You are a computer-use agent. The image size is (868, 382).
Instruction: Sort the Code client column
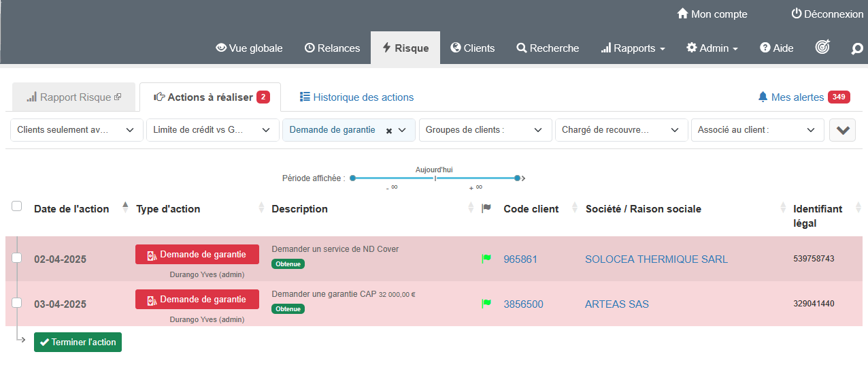[x=574, y=208]
